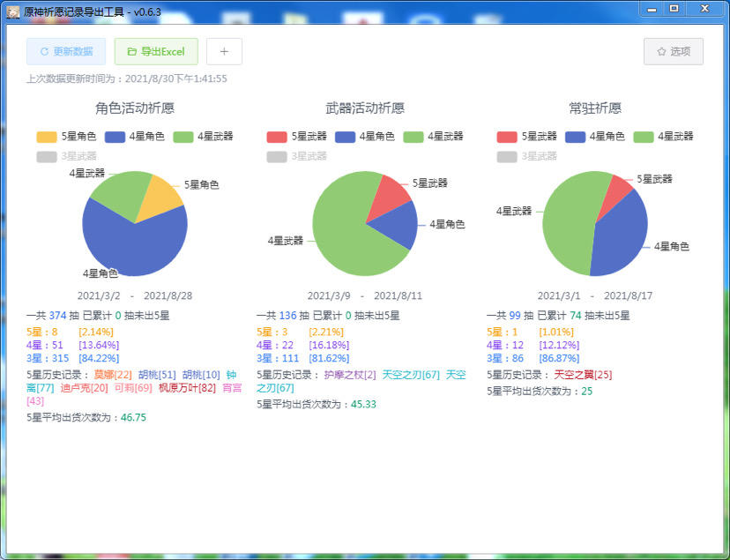Screen dimensions: 730x560
Task: Click 迪卢克[20] in the 5-star history
Action: pos(84,388)
